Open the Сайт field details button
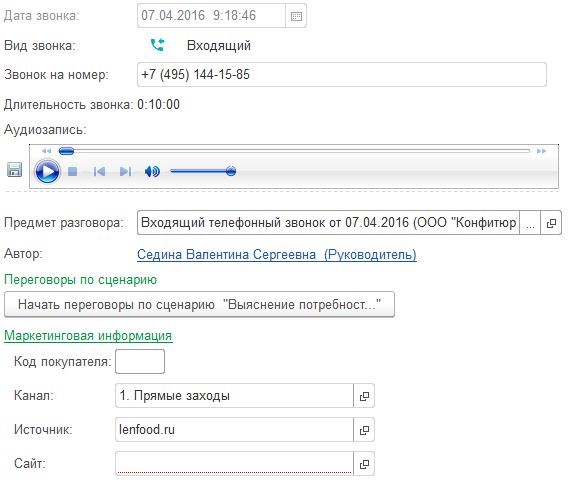Viewport: 572px width, 484px height. (x=364, y=464)
